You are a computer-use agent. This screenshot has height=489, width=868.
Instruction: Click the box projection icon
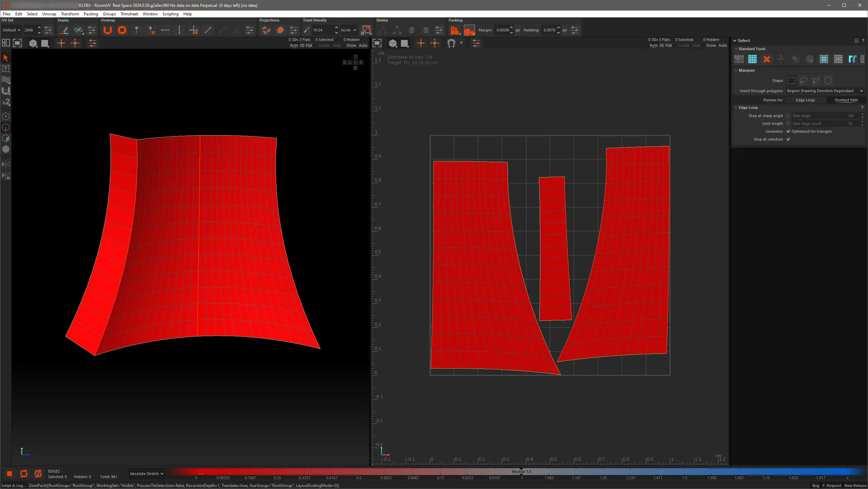(280, 30)
